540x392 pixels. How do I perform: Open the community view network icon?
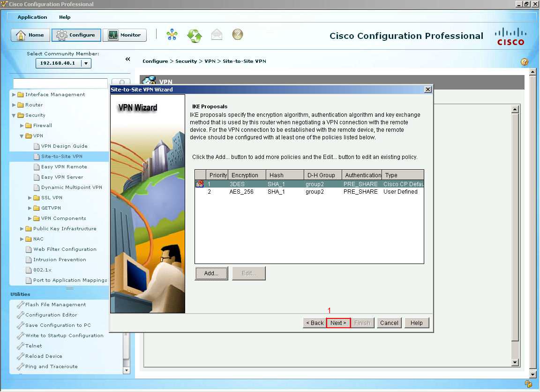click(x=172, y=35)
